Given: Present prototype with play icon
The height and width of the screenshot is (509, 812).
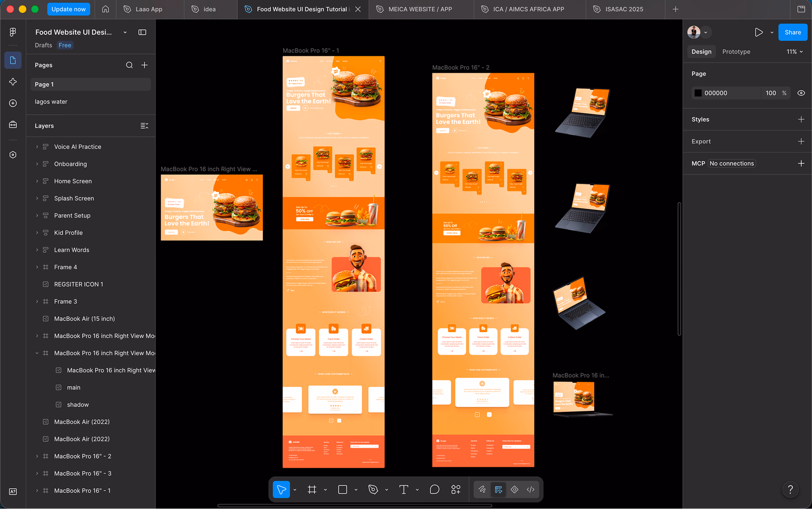Looking at the screenshot, I should [x=759, y=32].
